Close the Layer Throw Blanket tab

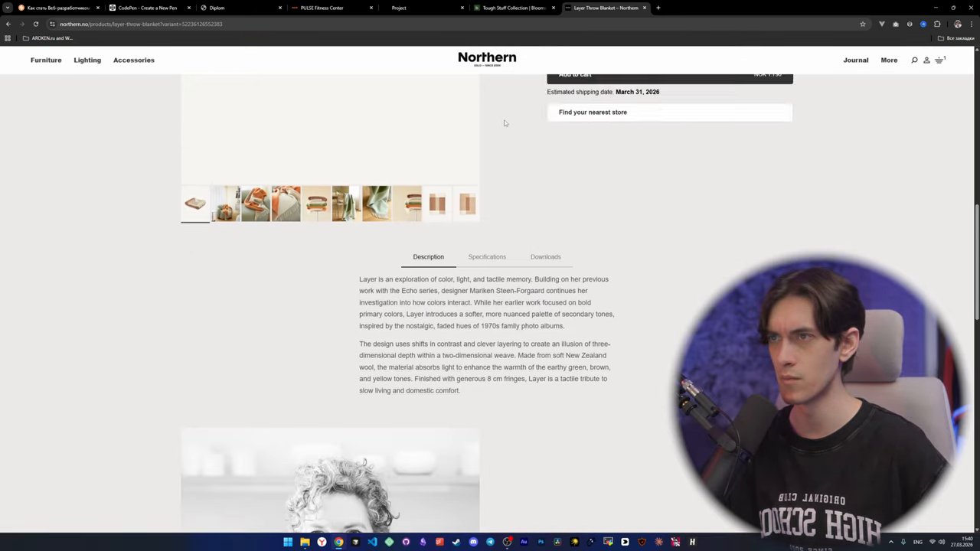point(645,8)
